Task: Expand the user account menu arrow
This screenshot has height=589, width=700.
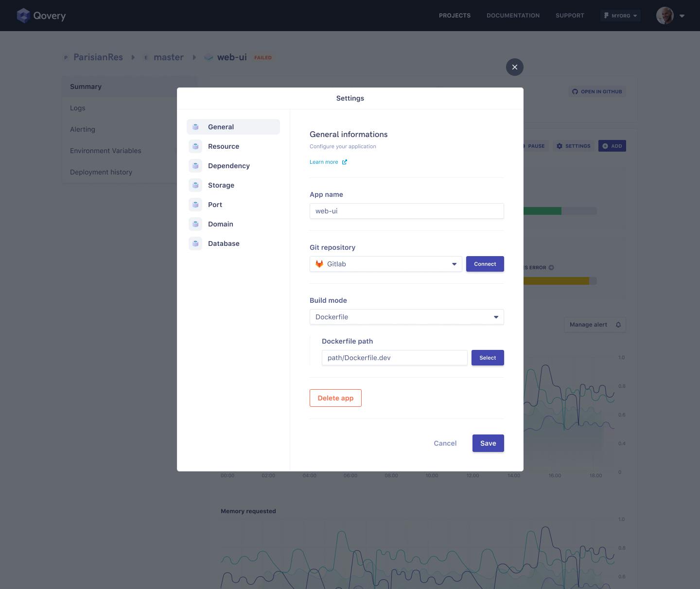Action: (682, 16)
